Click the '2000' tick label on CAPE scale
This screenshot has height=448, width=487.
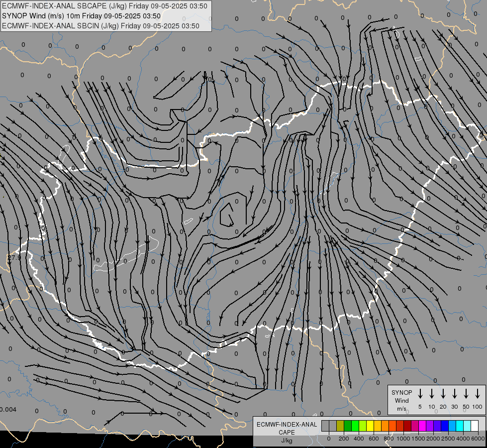tap(433, 439)
